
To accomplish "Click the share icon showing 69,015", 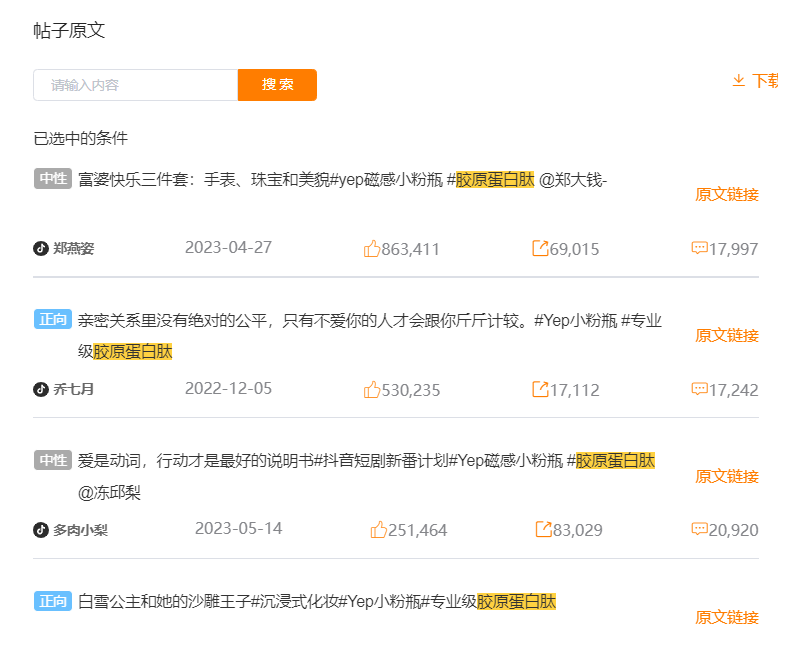I will click(540, 248).
